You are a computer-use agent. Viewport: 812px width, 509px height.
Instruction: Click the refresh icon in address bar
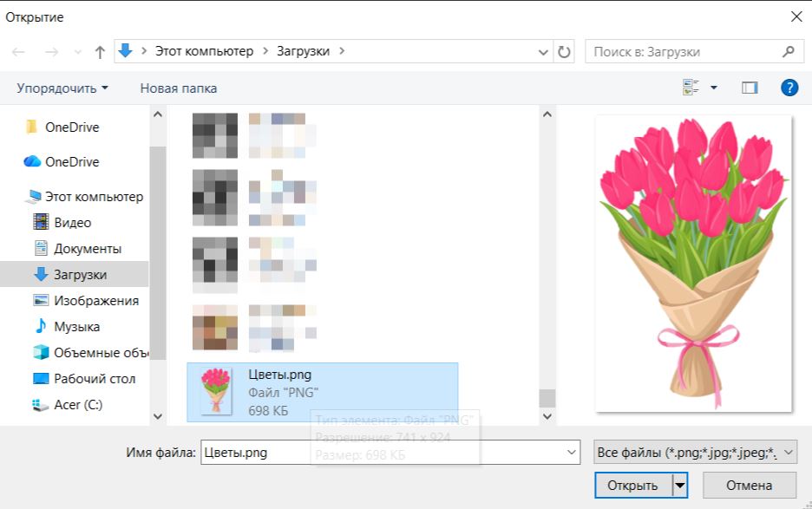(565, 52)
